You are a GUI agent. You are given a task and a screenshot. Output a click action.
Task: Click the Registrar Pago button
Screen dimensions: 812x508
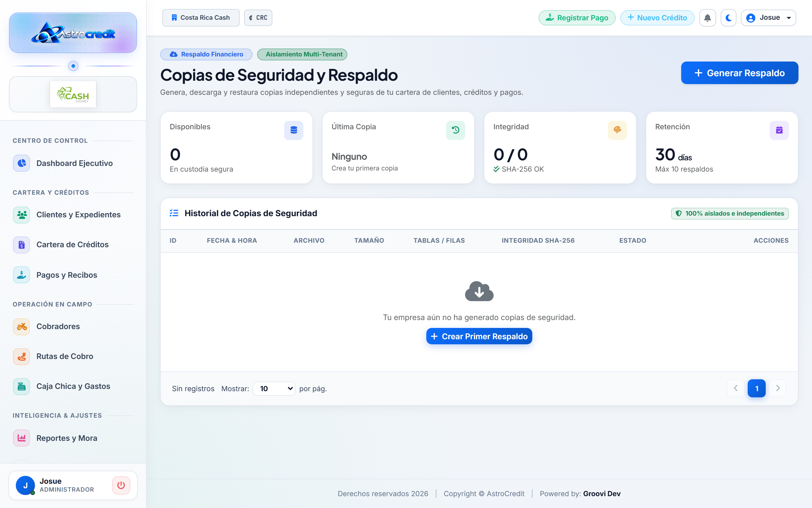[x=577, y=18]
